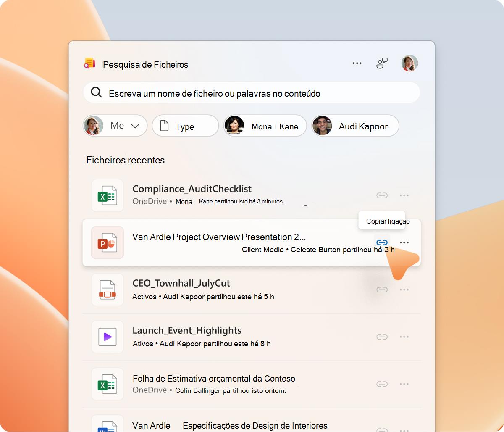Screen dimensions: 504x432
Task: Click the Van Ardle PowerPoint file icon
Action: [x=108, y=242]
